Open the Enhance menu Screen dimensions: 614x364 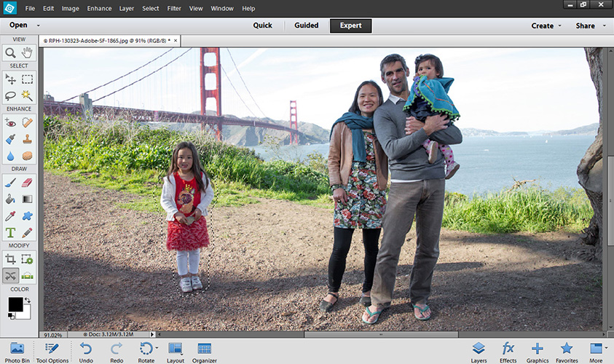pyautogui.click(x=98, y=8)
